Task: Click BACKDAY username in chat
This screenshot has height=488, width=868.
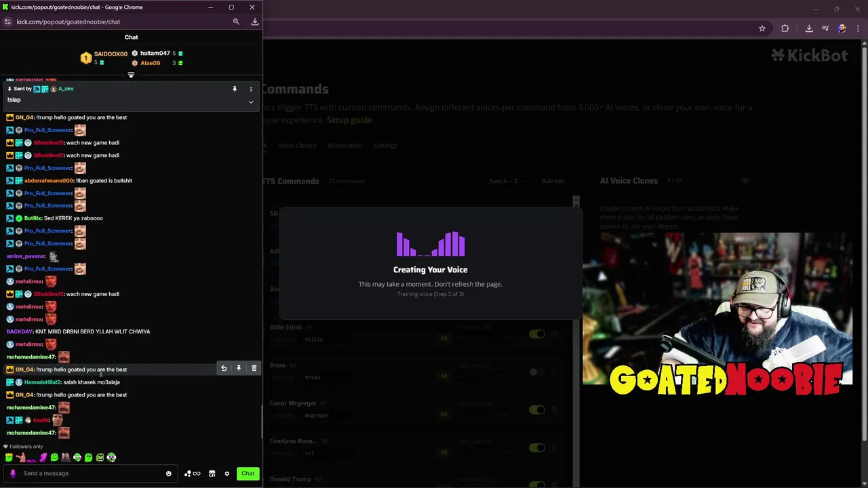Action: 20,331
